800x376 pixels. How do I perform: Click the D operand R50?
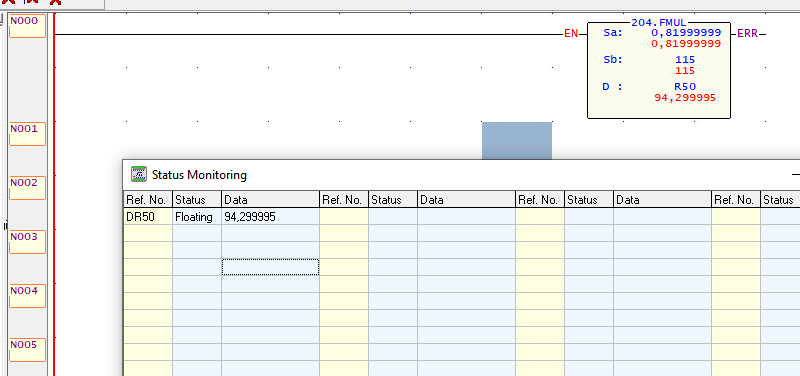[685, 87]
